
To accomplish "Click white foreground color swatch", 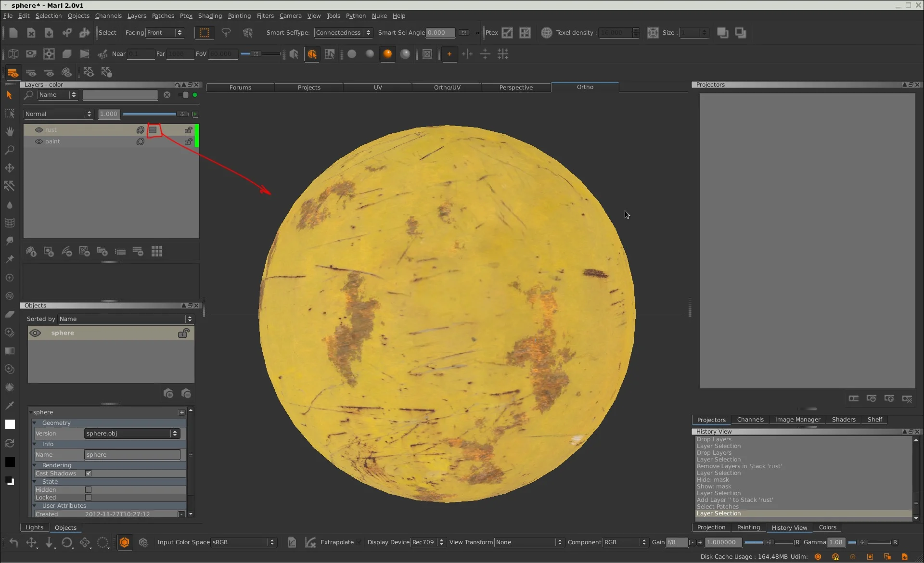I will (10, 424).
